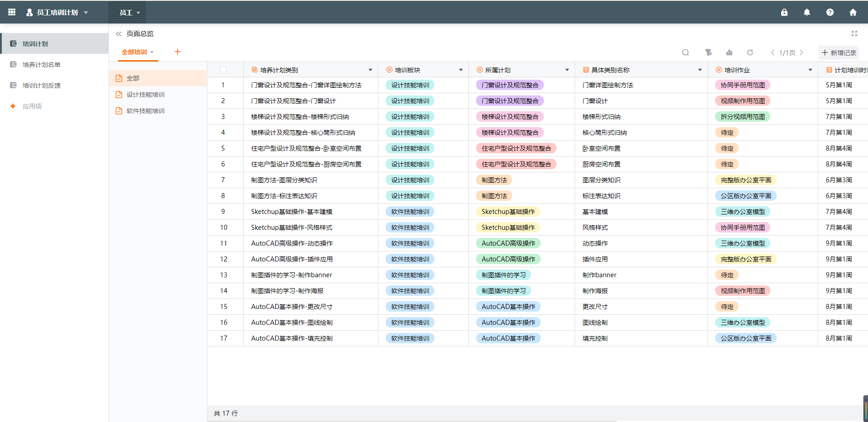Open the 培养计划类别 column dropdown
The width and height of the screenshot is (868, 422).
(370, 69)
